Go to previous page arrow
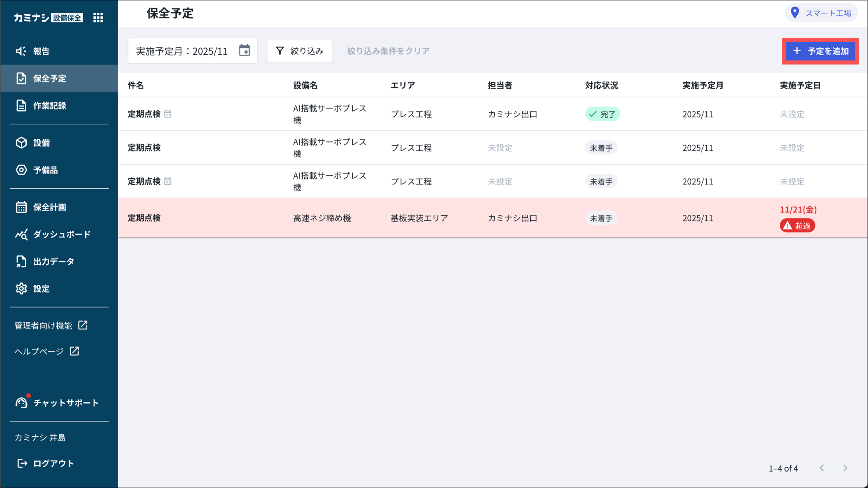 pyautogui.click(x=822, y=468)
